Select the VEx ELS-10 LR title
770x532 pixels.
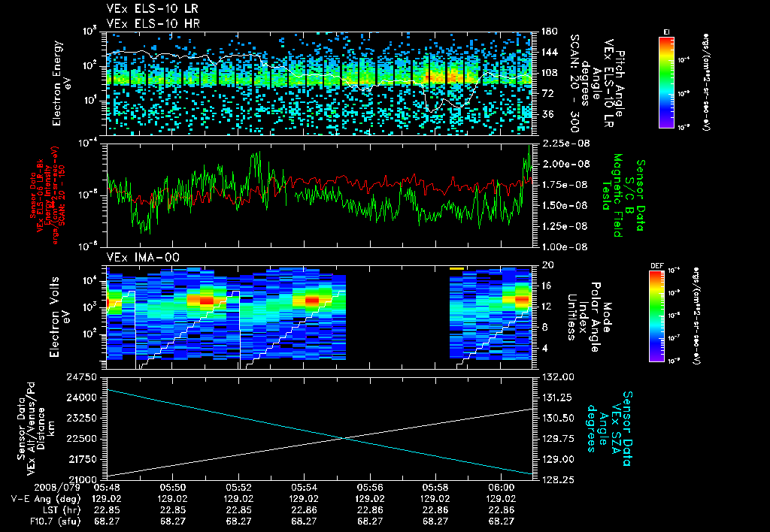coord(153,9)
